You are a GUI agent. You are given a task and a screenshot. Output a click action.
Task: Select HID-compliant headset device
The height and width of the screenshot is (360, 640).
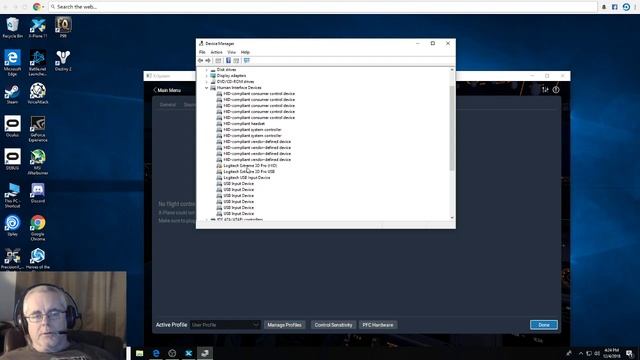click(244, 124)
